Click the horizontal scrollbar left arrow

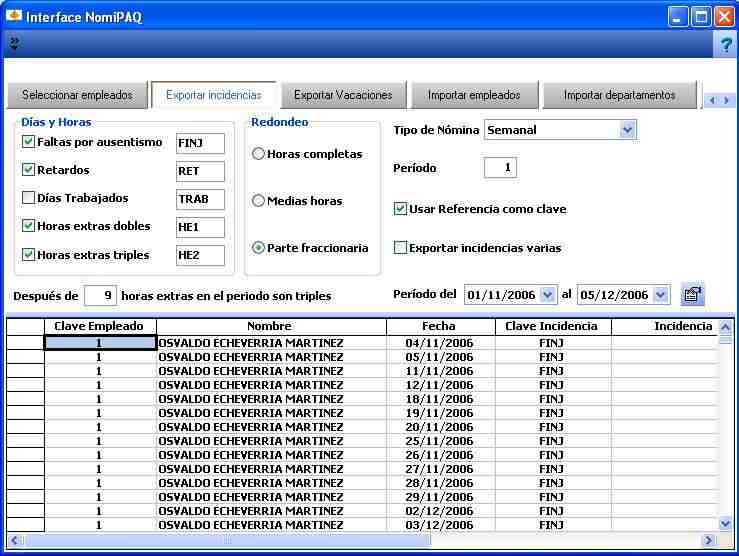click(15, 540)
